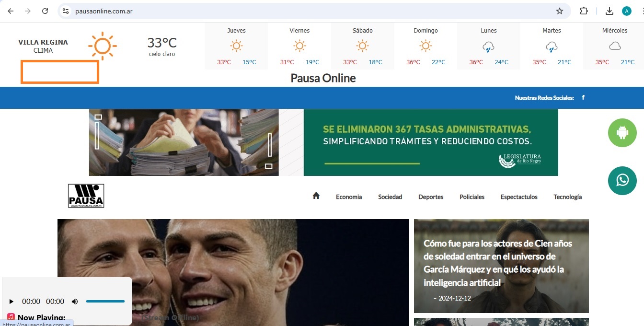The height and width of the screenshot is (326, 644).
Task: Play the radio stream
Action: click(x=11, y=302)
